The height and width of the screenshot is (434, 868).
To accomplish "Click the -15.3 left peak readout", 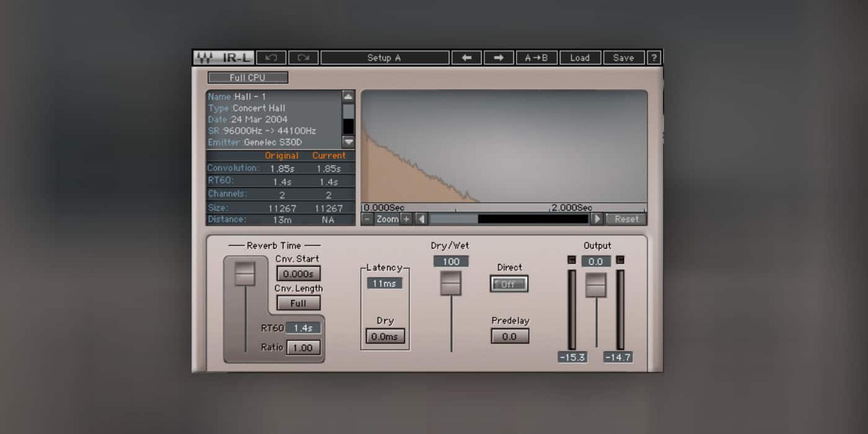I will tap(572, 358).
